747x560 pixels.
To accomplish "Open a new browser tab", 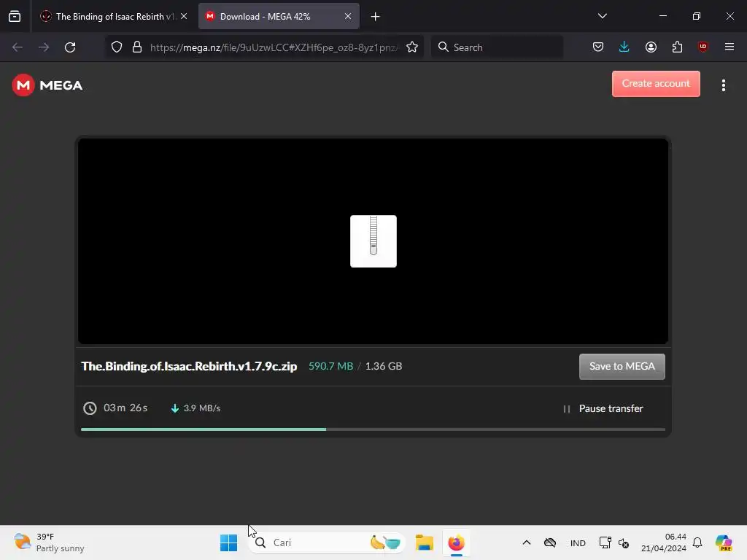I will tap(376, 17).
